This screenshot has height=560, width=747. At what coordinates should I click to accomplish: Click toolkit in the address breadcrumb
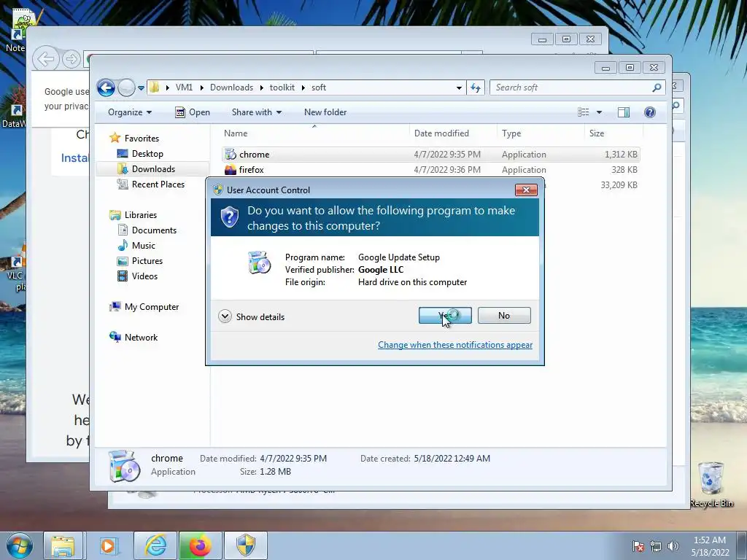click(x=282, y=87)
